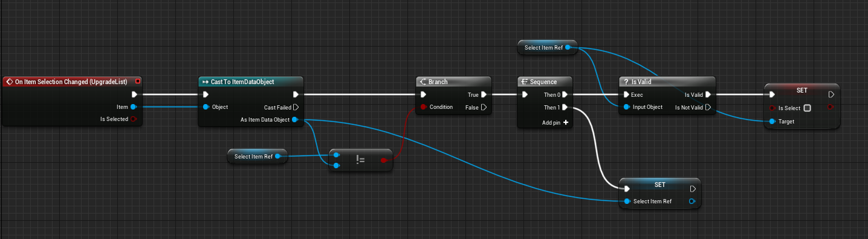Screen dimensions: 868x239
Task: Select the Cast To ItemDataObject node header
Action: click(250, 81)
